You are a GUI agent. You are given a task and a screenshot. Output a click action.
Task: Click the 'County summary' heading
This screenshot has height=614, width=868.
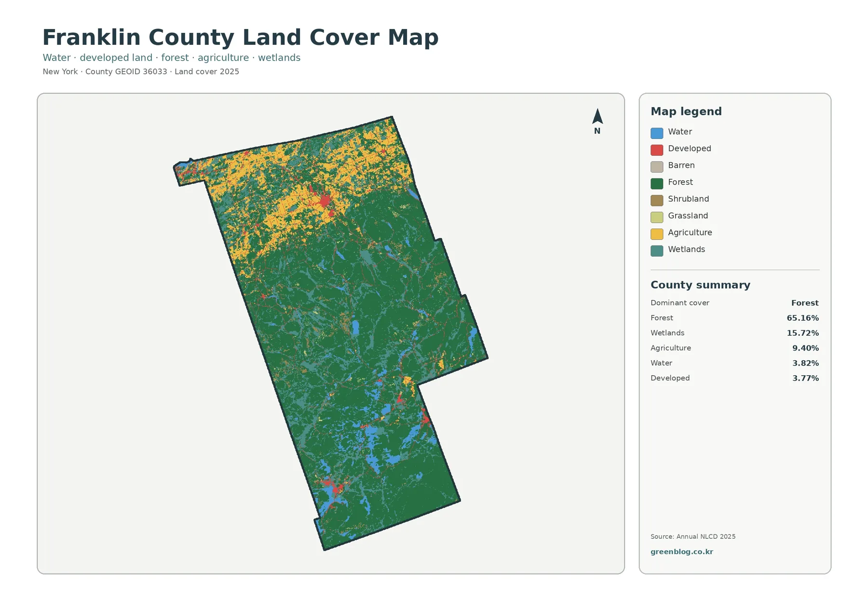pyautogui.click(x=700, y=285)
